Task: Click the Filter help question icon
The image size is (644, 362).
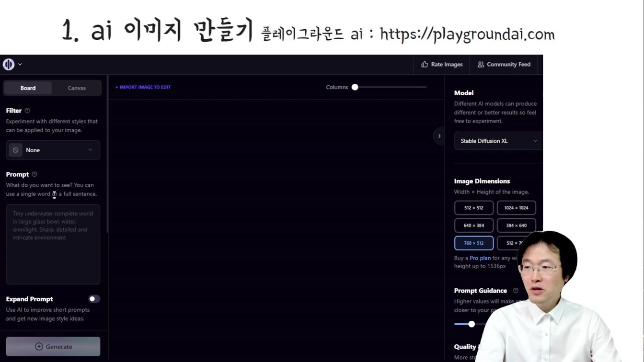Action: [x=27, y=111]
